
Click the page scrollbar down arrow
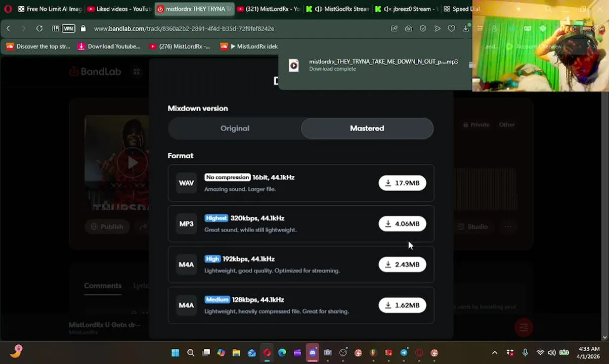(x=605, y=337)
